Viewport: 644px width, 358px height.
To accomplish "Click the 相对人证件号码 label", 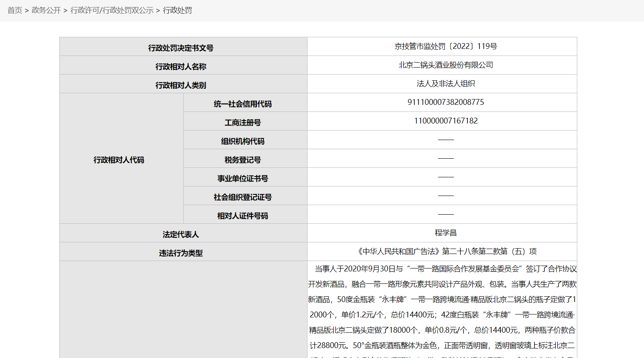I will pyautogui.click(x=243, y=216).
